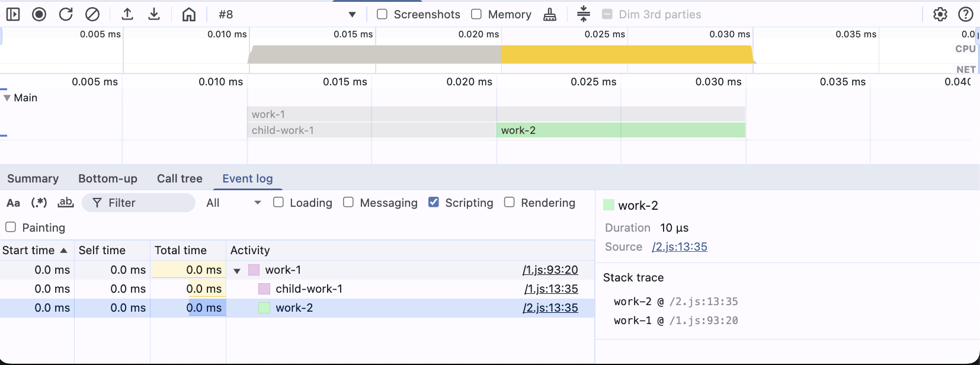980x365 pixels.
Task: Click the work-2 green swatch in table
Action: point(264,308)
